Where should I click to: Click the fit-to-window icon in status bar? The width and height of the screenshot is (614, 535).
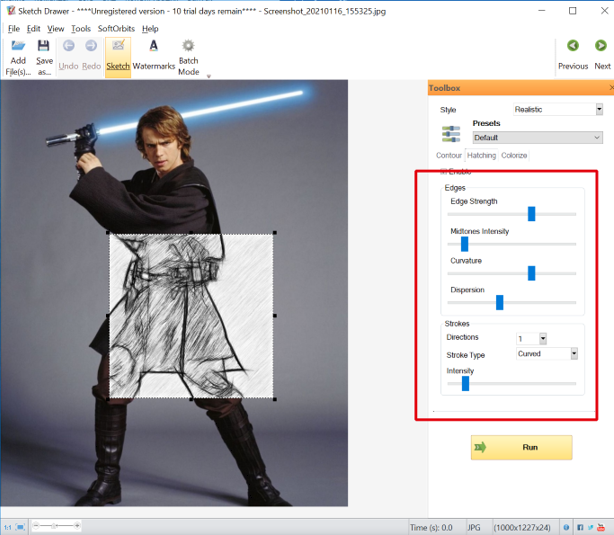click(x=21, y=527)
